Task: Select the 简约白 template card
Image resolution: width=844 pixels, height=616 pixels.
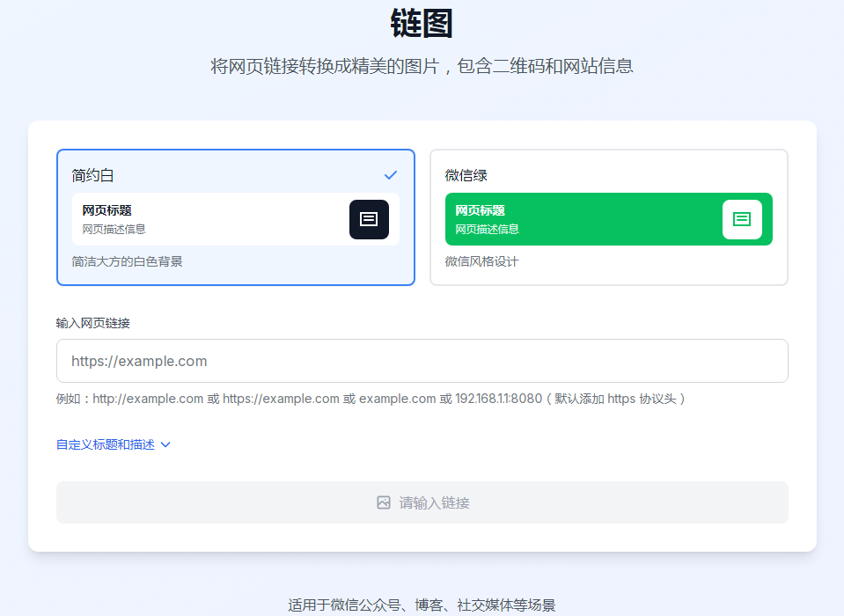Action: pos(235,216)
